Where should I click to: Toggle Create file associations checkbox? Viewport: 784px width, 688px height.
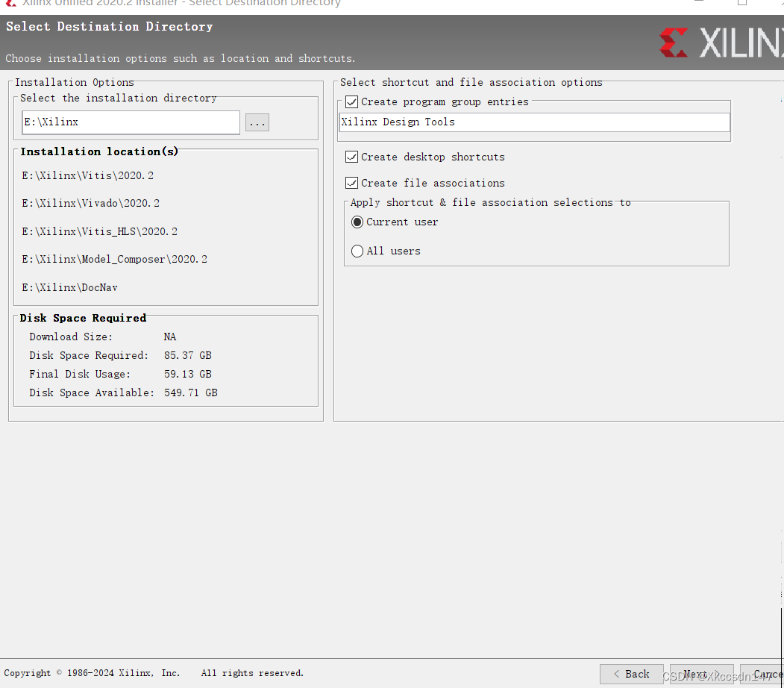point(351,183)
